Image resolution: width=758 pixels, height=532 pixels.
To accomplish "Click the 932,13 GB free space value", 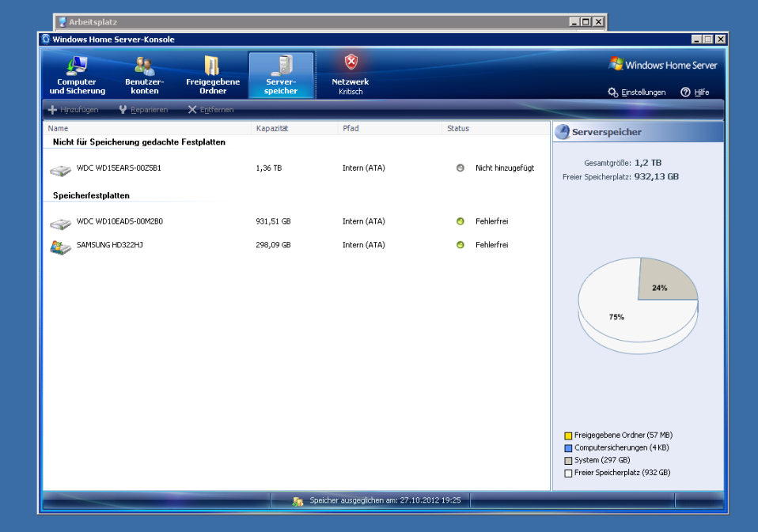I will 657,177.
